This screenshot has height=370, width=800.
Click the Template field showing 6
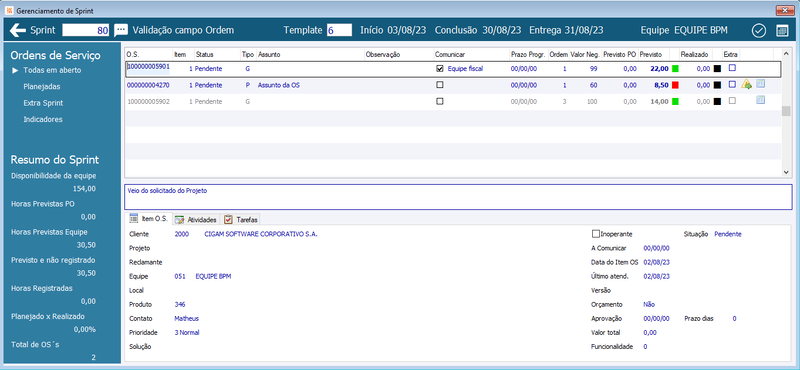(339, 30)
